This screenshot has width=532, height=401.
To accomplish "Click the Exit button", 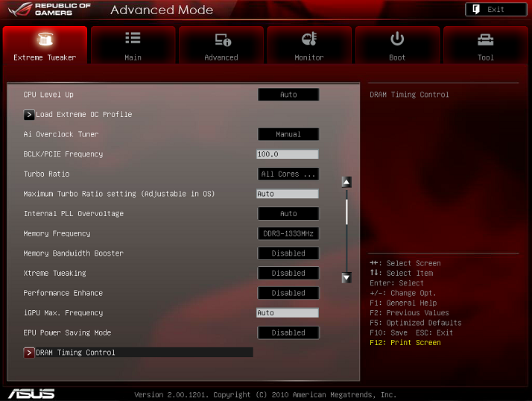I will pyautogui.click(x=495, y=10).
